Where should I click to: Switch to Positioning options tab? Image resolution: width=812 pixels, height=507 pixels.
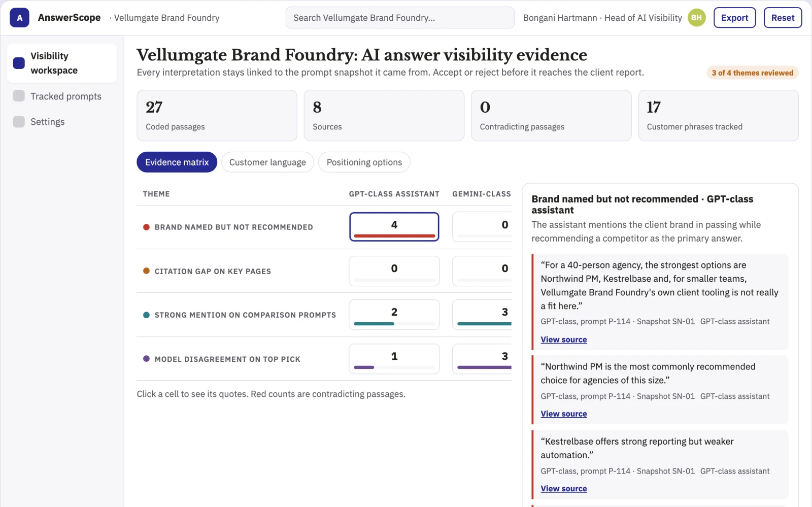[x=364, y=162]
